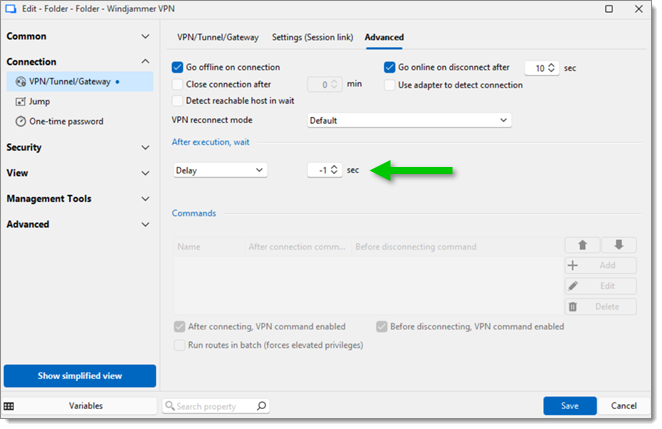Click the grid icon beside Variables
Image resolution: width=662 pixels, height=429 pixels.
tap(9, 406)
